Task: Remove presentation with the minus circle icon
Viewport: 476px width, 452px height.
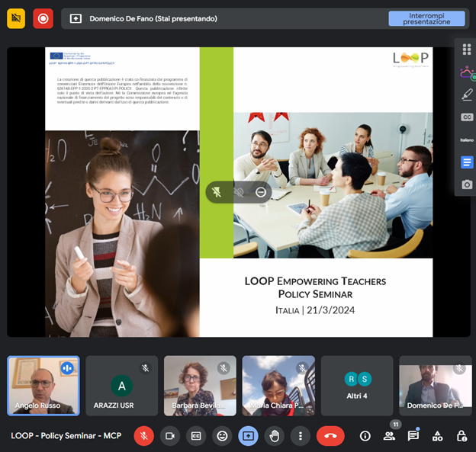Action: pos(261,192)
